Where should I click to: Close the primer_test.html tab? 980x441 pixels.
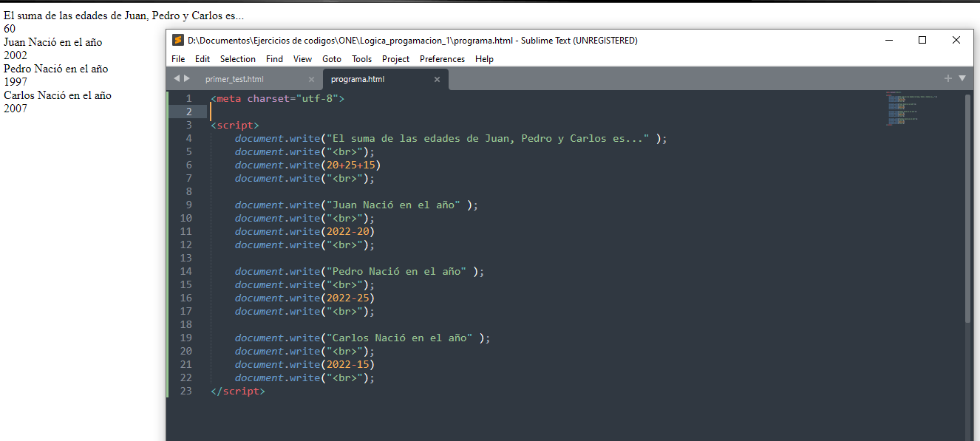click(311, 79)
